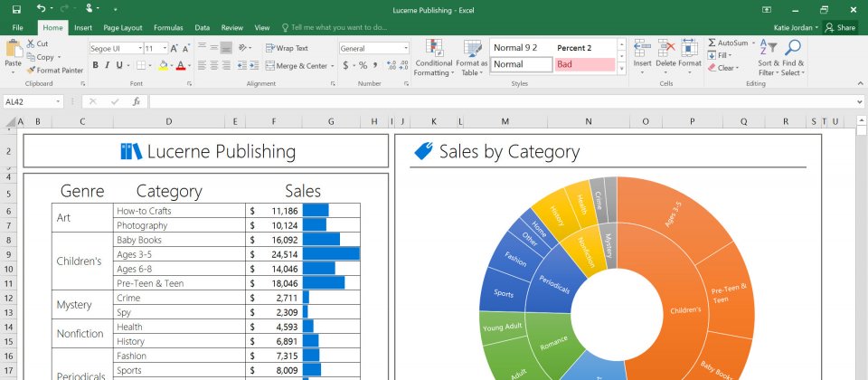868x380 pixels.
Task: Click the Orientation text angle icon
Action: click(x=242, y=48)
